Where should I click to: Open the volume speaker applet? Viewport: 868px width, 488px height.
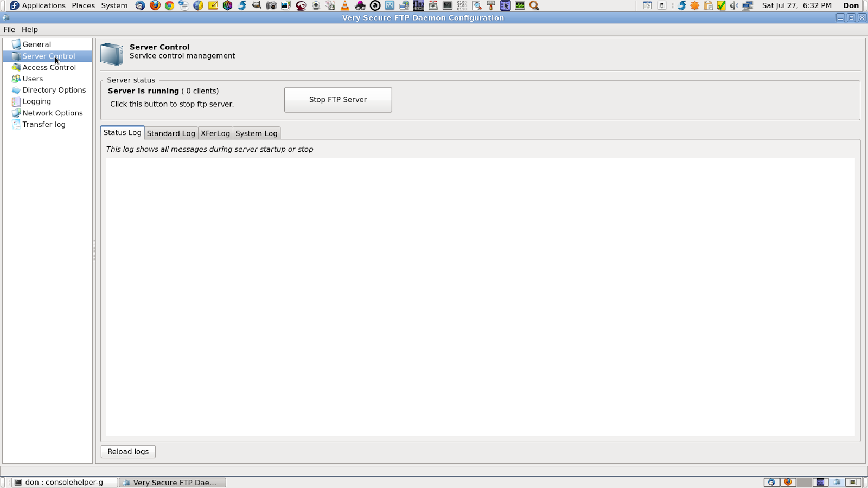(x=734, y=5)
